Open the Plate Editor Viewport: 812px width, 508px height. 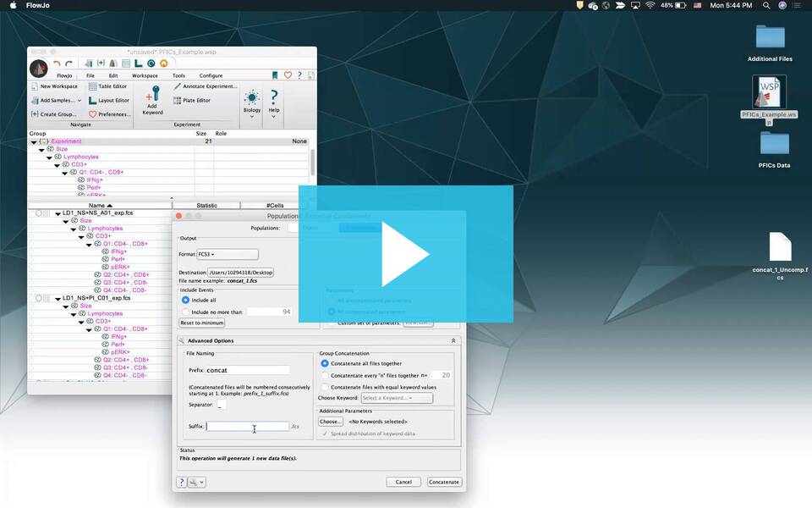coord(192,101)
